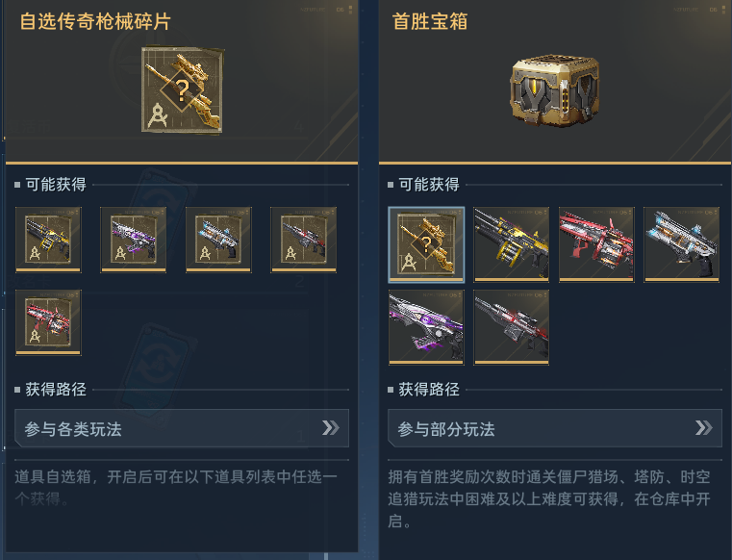Viewport: 732px width, 560px height.
Task: Click the double chevron on 参与部分玩法
Action: click(703, 427)
